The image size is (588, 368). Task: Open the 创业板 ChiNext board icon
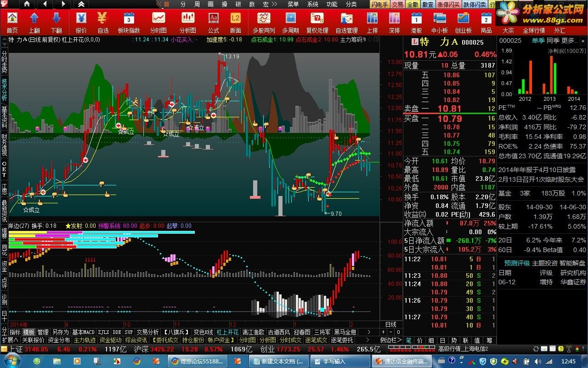point(463,22)
